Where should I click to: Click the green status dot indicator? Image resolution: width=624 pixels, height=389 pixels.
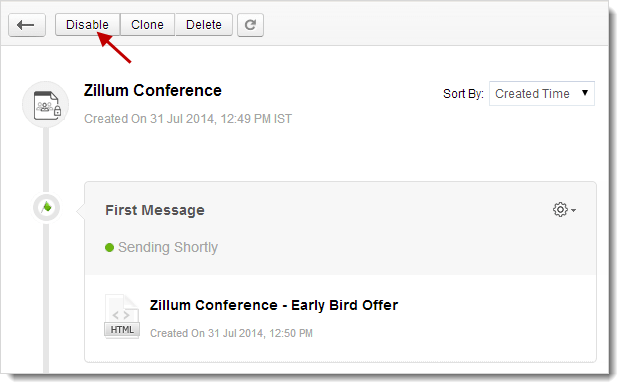109,248
